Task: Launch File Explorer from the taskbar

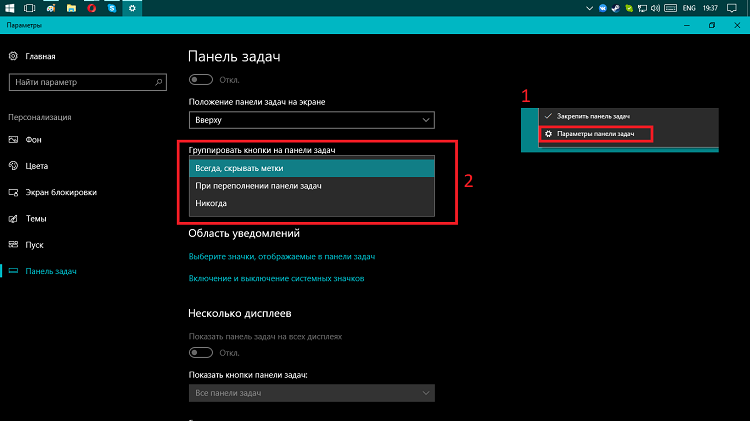Action: (x=71, y=8)
